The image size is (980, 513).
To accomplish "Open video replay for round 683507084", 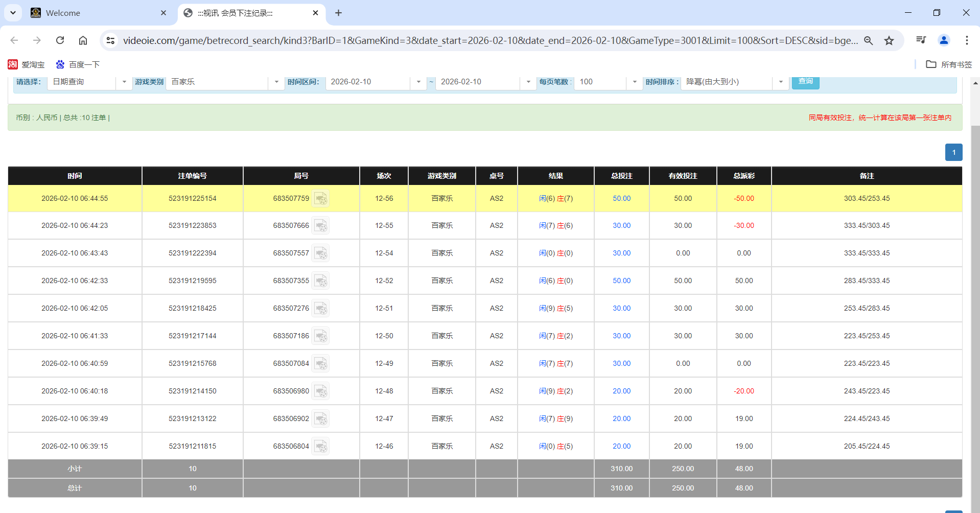I will [321, 363].
